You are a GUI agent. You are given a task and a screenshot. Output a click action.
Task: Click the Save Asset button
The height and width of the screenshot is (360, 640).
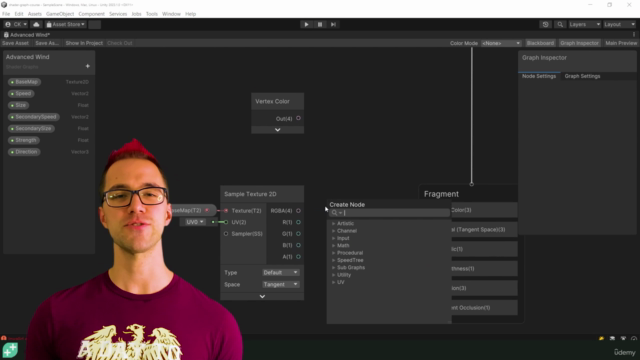pyautogui.click(x=16, y=43)
